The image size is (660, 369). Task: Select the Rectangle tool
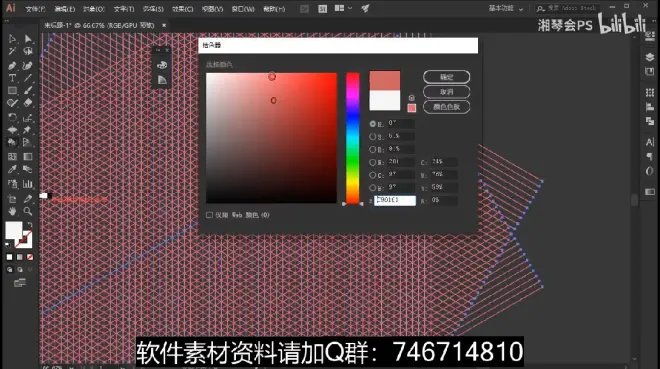pyautogui.click(x=12, y=90)
